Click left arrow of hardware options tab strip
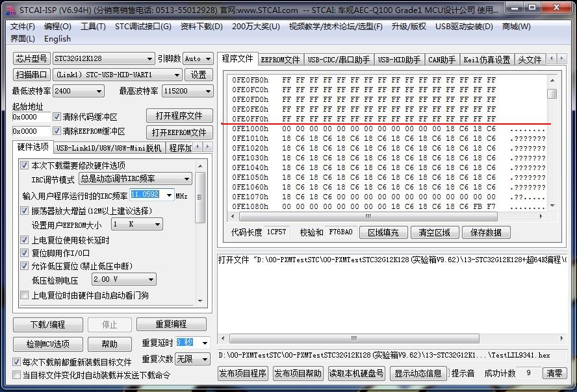The image size is (577, 392). pyautogui.click(x=198, y=147)
